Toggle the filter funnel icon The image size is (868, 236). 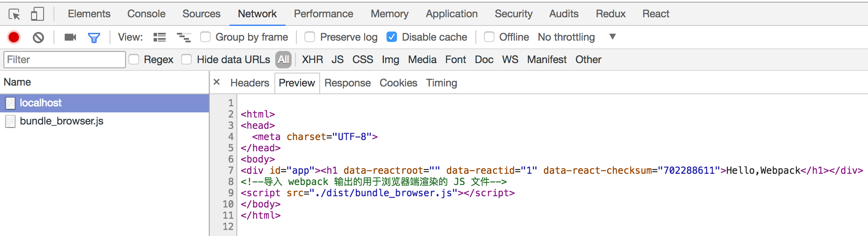click(x=94, y=38)
